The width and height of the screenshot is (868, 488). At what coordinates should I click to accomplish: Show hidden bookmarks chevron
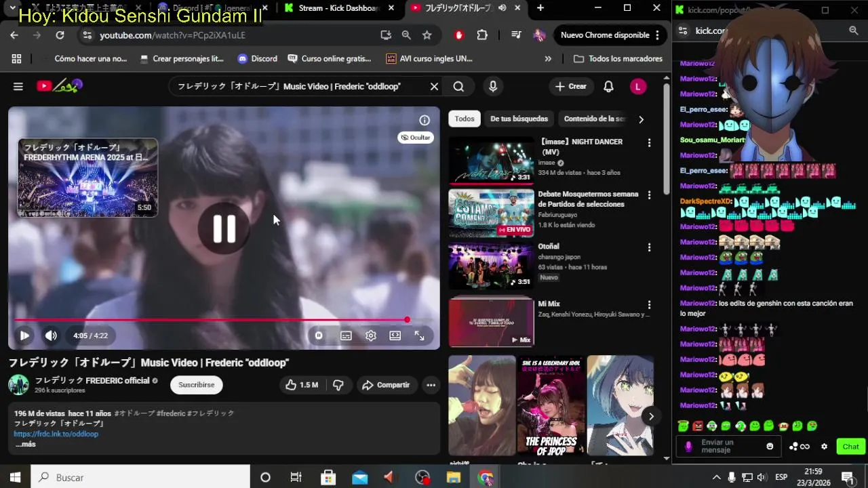548,59
